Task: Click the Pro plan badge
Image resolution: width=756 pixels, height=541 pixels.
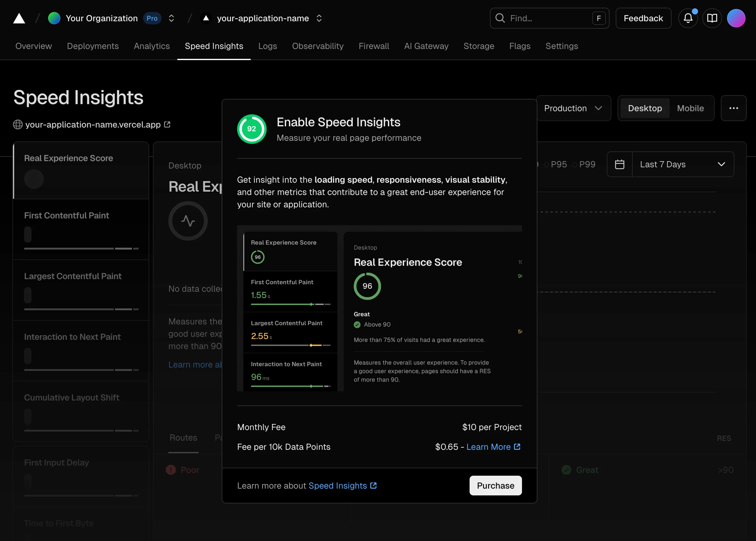Action: 152,18
